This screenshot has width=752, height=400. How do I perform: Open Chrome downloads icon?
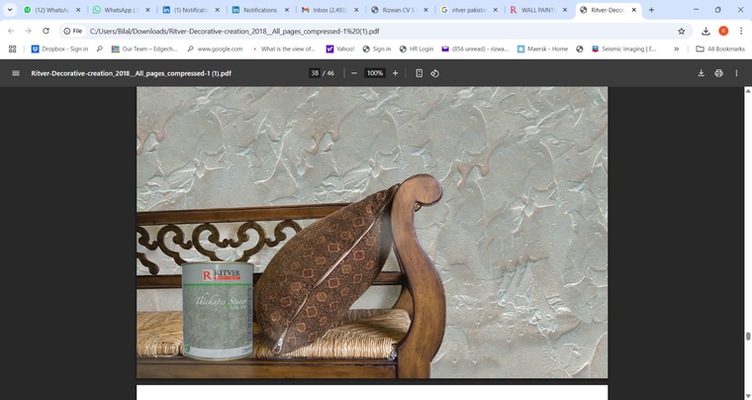[705, 31]
